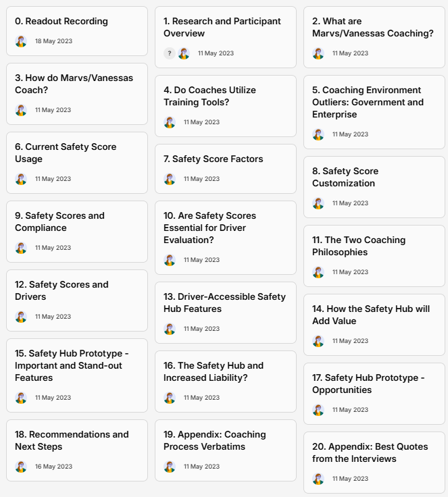Select title 18. Recommendations and Next Steps
The image size is (448, 497).
click(x=72, y=440)
